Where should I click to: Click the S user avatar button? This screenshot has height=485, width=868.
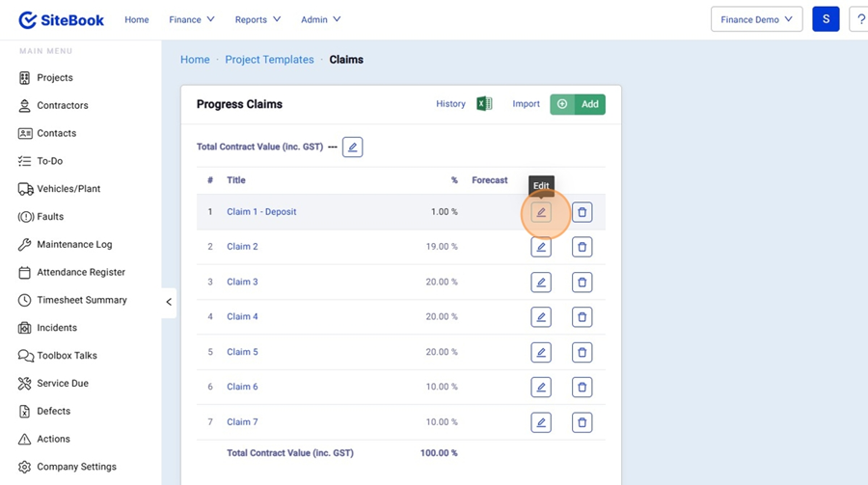click(826, 19)
